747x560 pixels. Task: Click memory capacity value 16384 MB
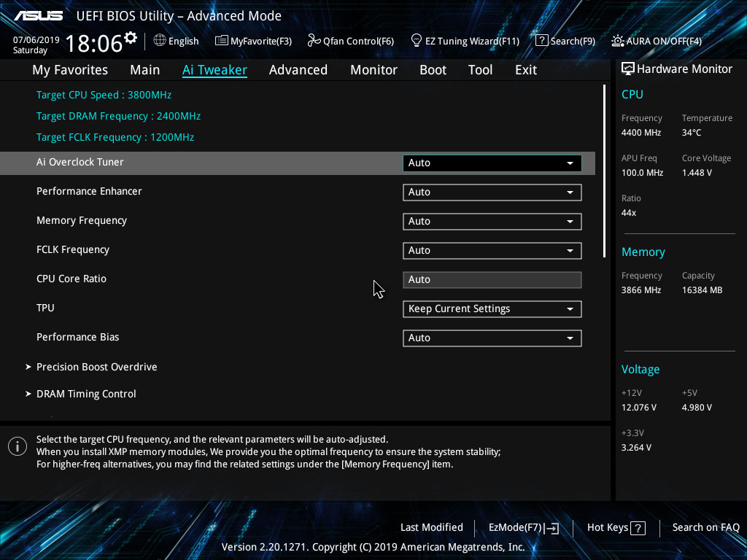click(703, 290)
